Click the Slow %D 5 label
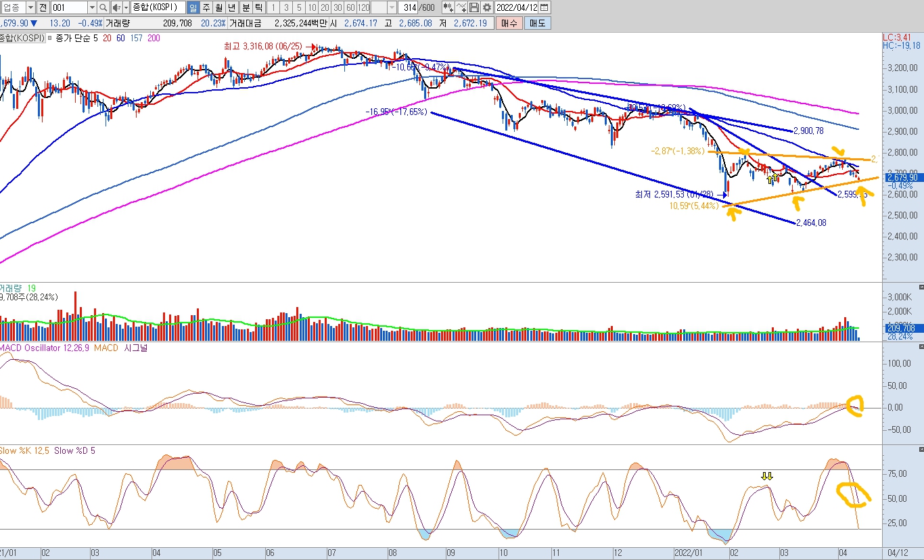Image resolution: width=924 pixels, height=560 pixels. pos(74,450)
